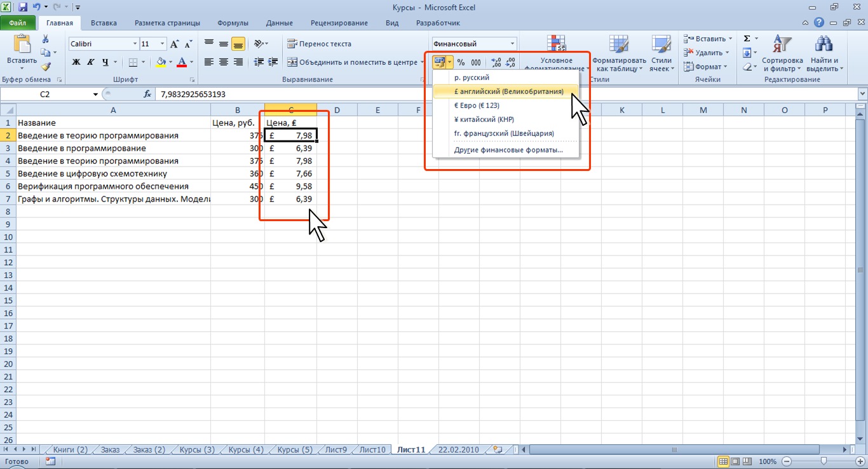
Task: Click the Format Painter brush icon
Action: [46, 66]
